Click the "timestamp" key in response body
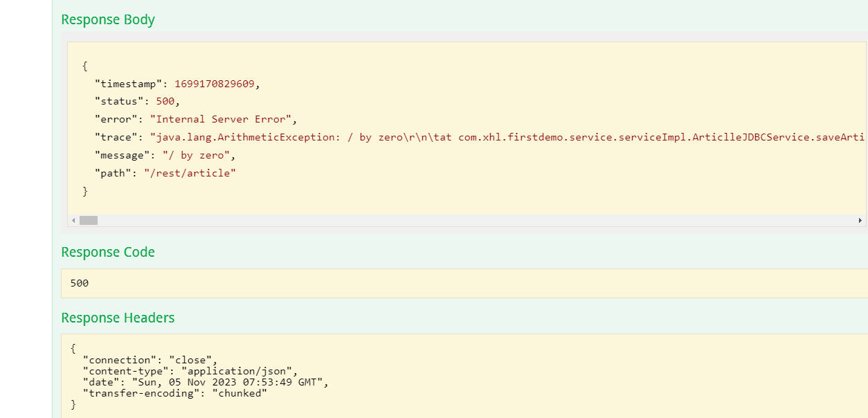 [x=128, y=84]
